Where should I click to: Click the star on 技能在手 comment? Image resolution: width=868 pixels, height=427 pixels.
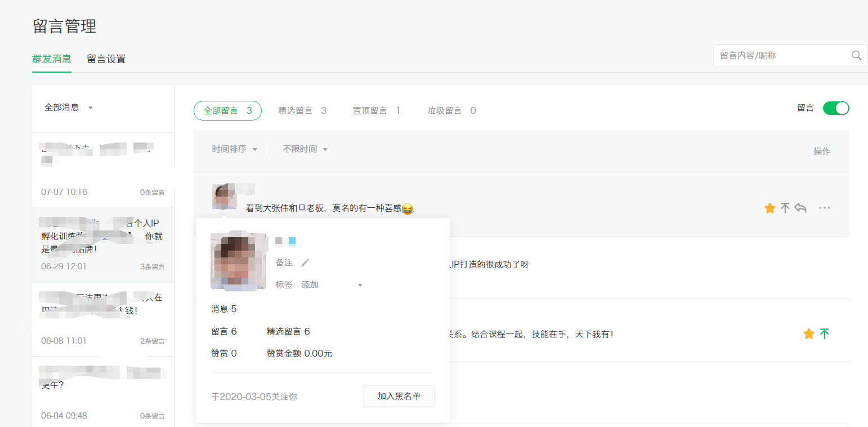pos(809,334)
